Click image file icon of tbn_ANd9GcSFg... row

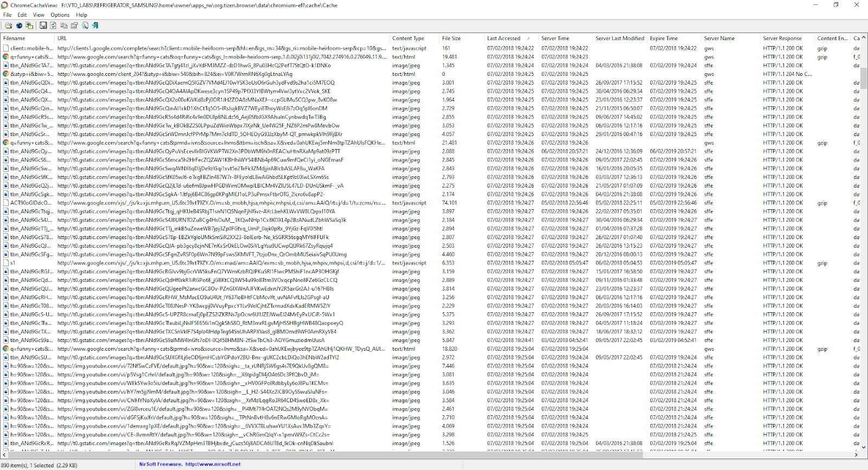6,254
